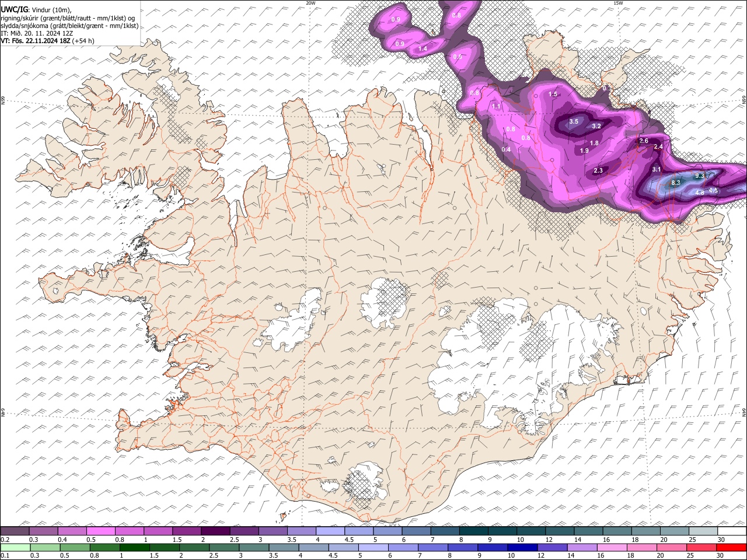Click the 1.4 precipitation value on map
Image resolution: width=747 pixels, height=560 pixels.
point(423,48)
